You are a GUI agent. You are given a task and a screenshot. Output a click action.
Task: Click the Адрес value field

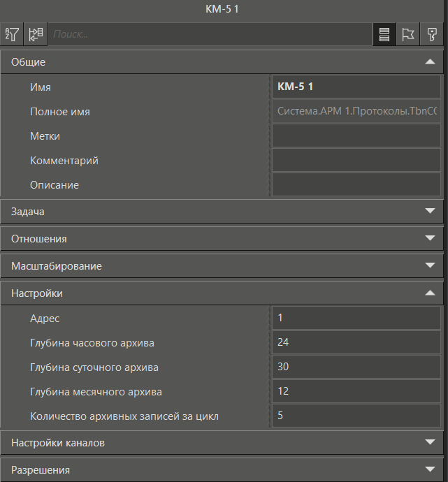click(356, 319)
